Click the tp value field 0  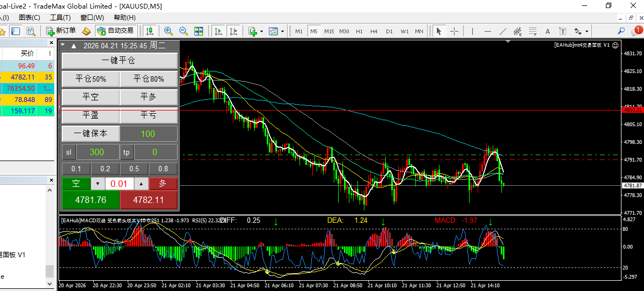[155, 152]
